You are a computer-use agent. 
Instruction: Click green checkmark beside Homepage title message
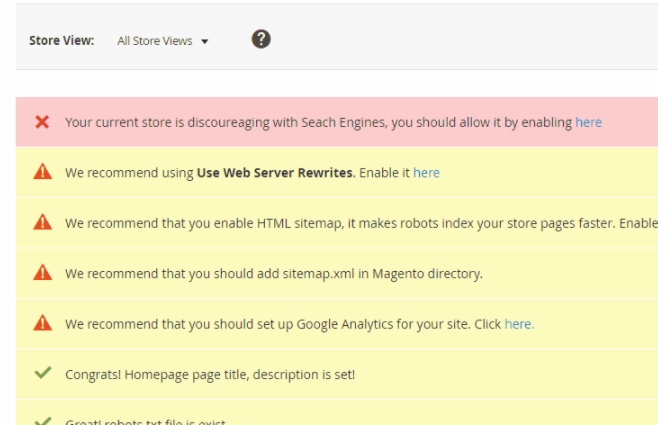[42, 374]
